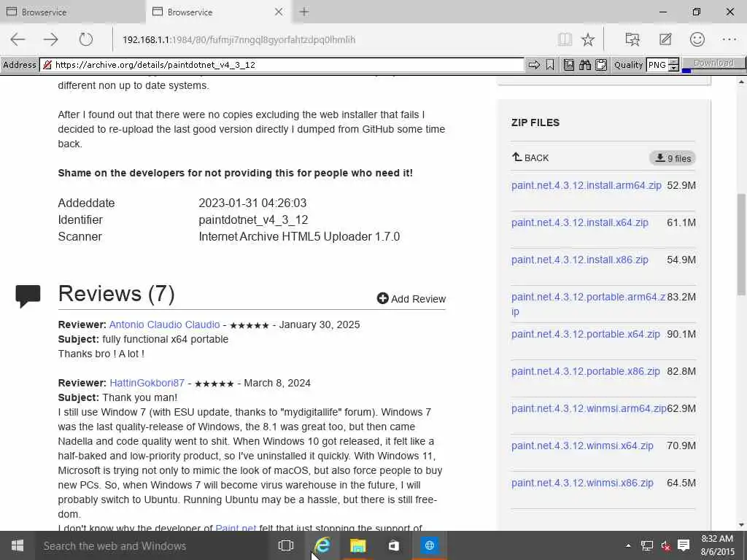Open Edge More actions ellipsis menu
Image resolution: width=747 pixels, height=560 pixels.
point(729,39)
